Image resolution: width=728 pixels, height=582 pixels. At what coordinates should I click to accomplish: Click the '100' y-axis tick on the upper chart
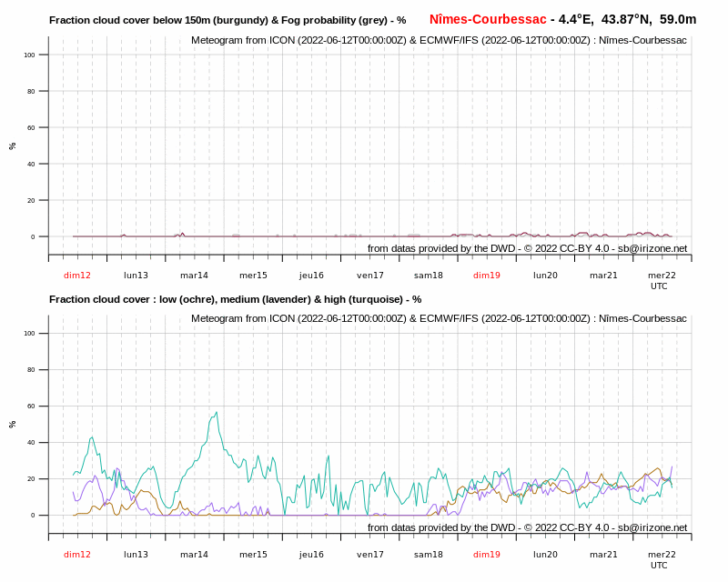(29, 55)
